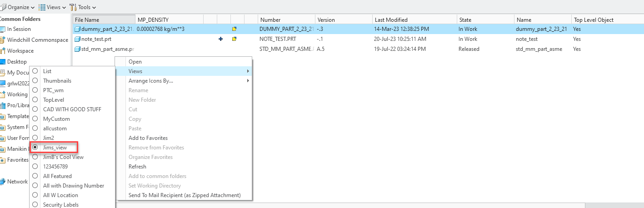This screenshot has height=208, width=644.
Task: Click Open in the context menu
Action: point(135,62)
